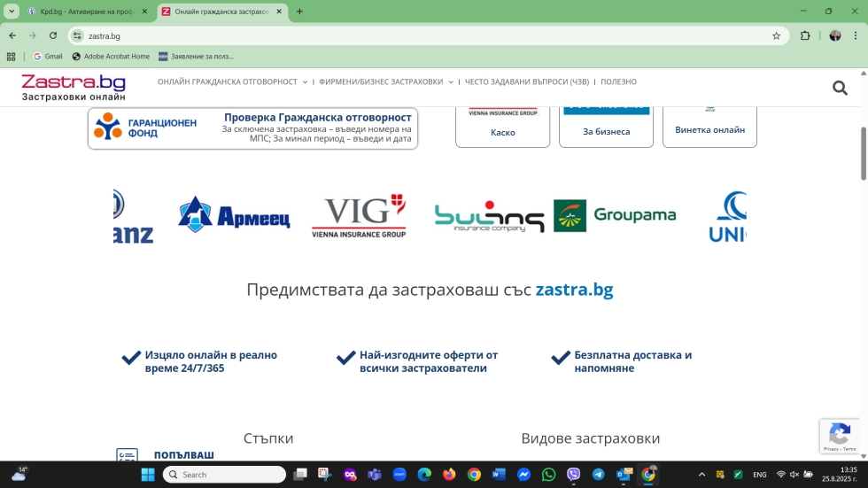Open WhatsApp from the taskbar

[548, 475]
